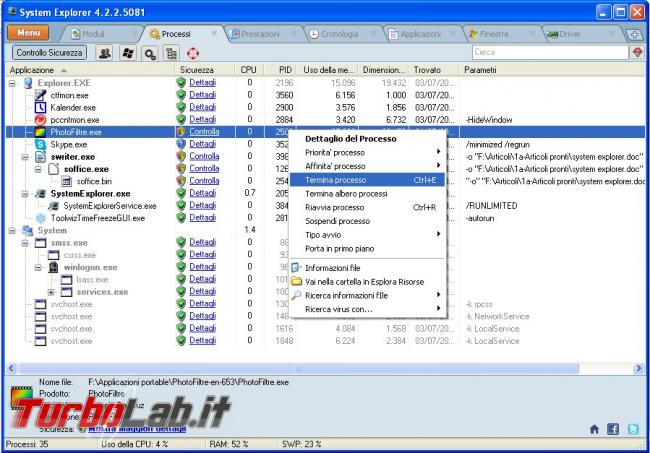
Task: Sort by the CPU column header
Action: click(x=249, y=70)
